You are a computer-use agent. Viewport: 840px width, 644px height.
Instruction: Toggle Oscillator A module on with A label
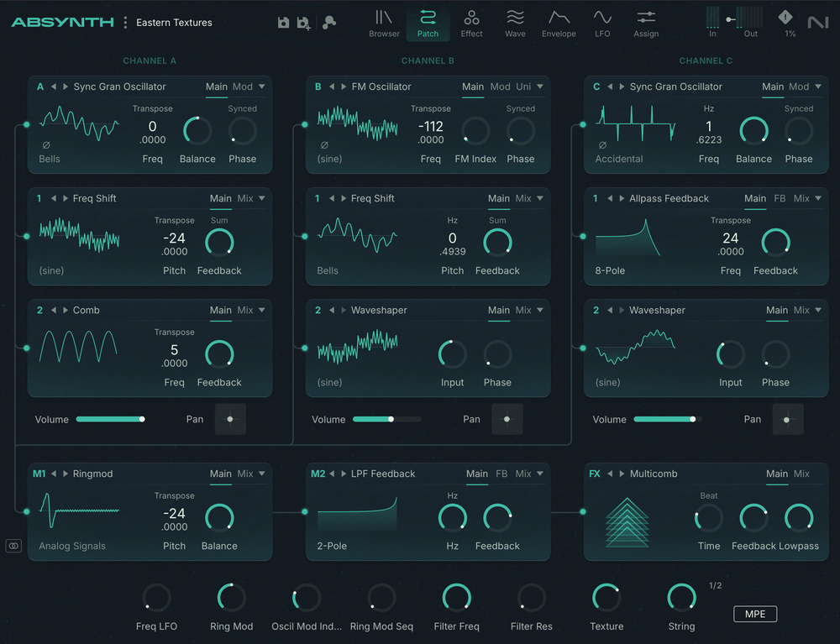pos(40,86)
